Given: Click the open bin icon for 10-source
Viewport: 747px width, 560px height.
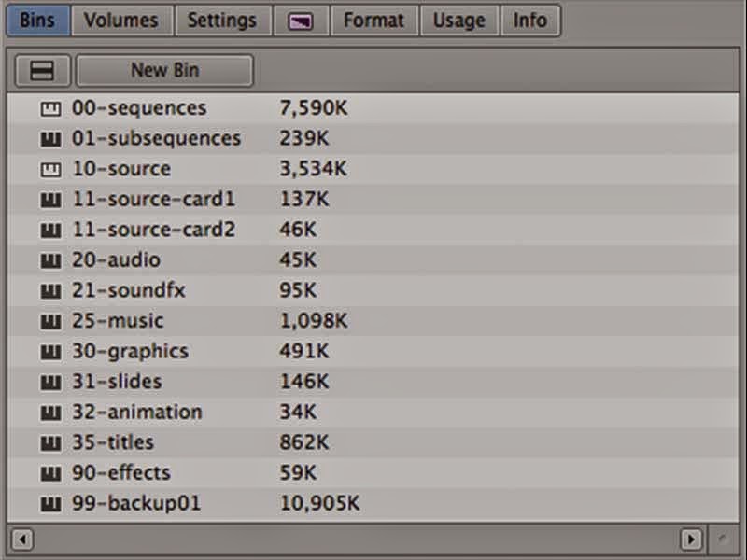Looking at the screenshot, I should (x=50, y=170).
